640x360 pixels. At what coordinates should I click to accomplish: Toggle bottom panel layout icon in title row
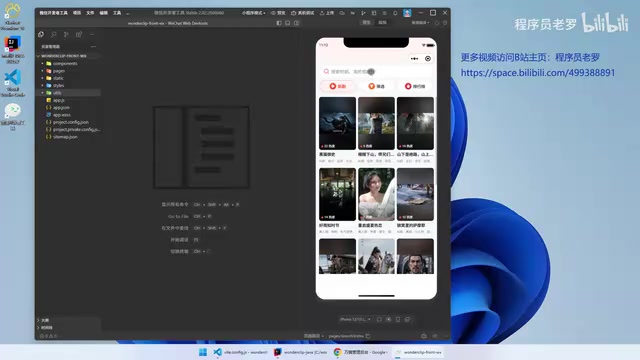click(288, 23)
